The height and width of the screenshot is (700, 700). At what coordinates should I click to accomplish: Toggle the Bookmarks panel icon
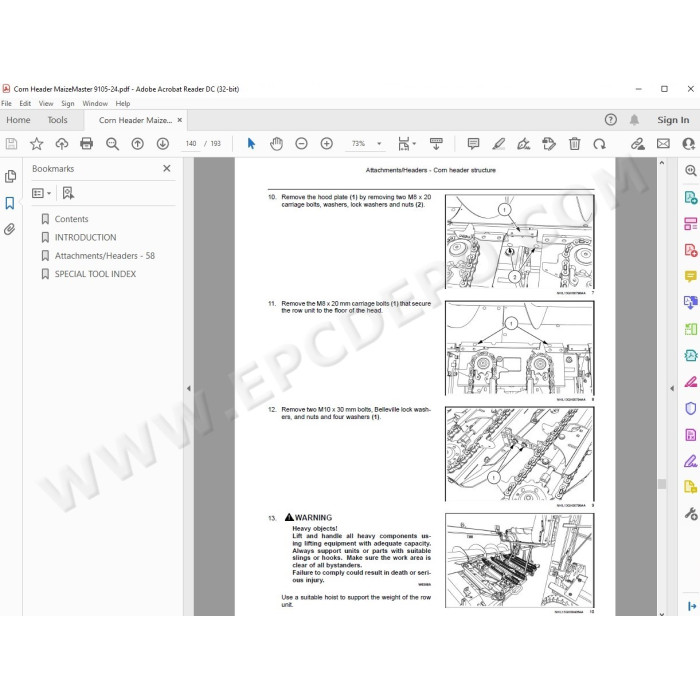(10, 203)
